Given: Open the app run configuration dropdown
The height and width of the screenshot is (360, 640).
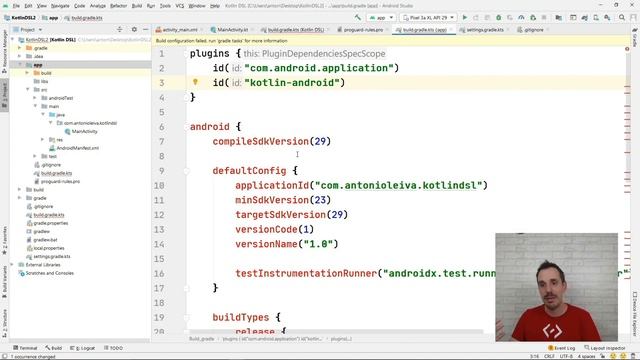Looking at the screenshot, I should pos(381,18).
